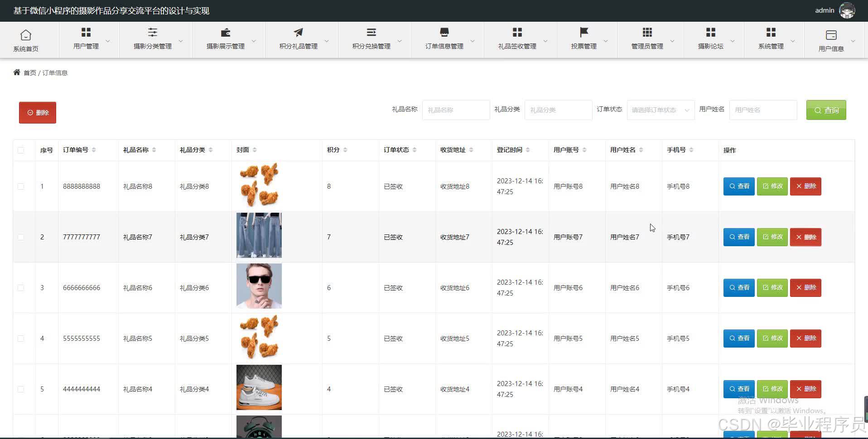This screenshot has width=868, height=439.
Task: Check the row for order 7777777777
Action: (x=21, y=237)
